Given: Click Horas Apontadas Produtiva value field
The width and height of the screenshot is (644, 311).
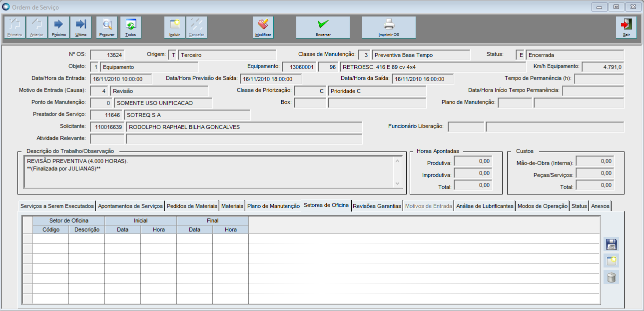Looking at the screenshot, I should pyautogui.click(x=473, y=162).
